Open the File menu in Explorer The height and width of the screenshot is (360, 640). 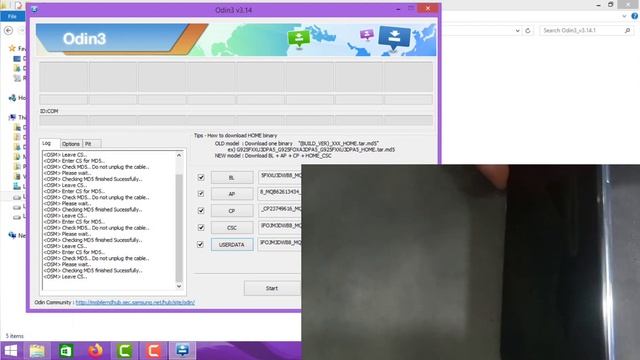click(12, 16)
